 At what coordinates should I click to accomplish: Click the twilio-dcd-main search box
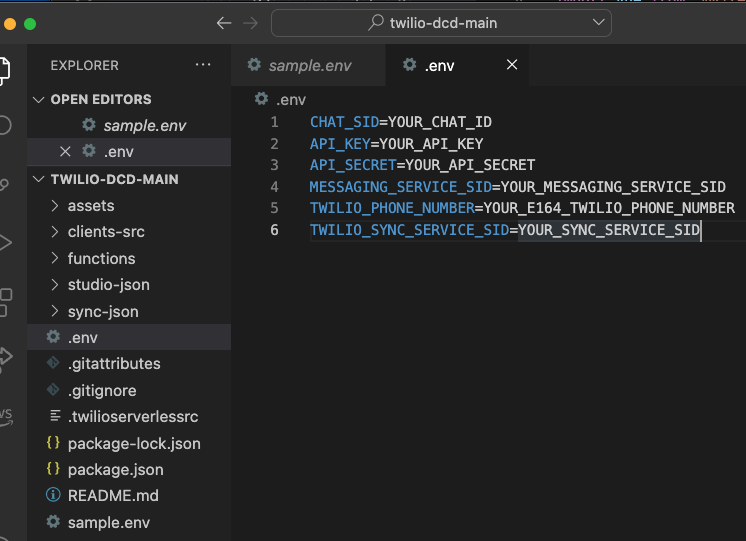click(441, 23)
